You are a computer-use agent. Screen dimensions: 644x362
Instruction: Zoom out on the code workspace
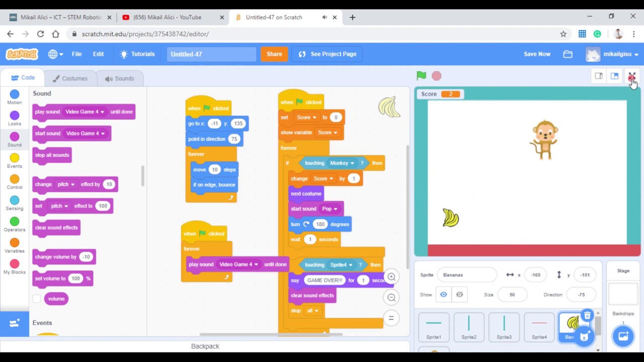click(x=391, y=298)
